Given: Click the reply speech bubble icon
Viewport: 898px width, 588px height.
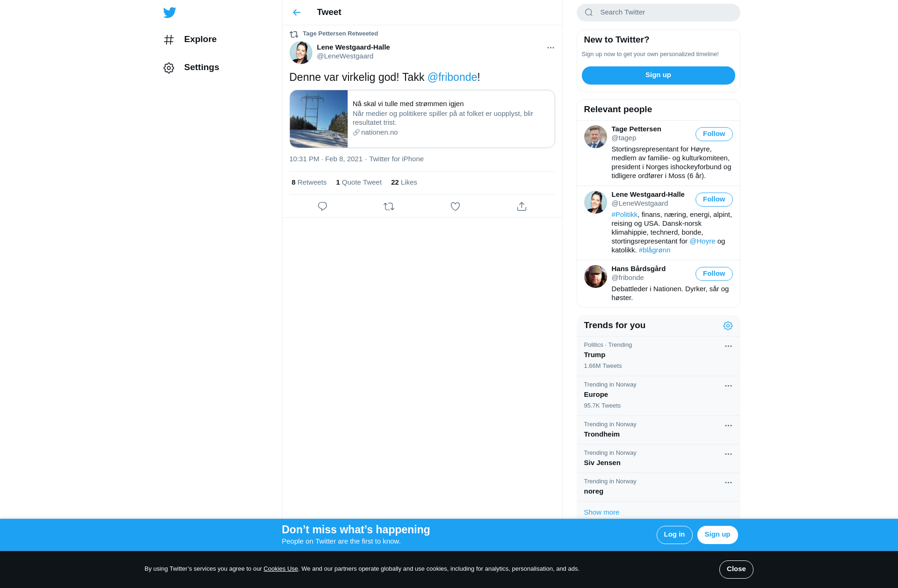Looking at the screenshot, I should click(x=322, y=206).
